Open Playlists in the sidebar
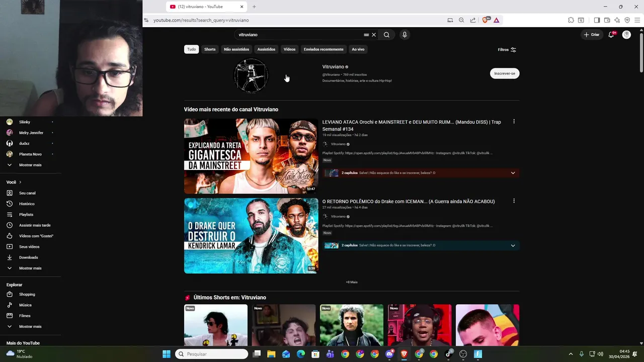Viewport: 644px width, 362px height. coord(30,215)
